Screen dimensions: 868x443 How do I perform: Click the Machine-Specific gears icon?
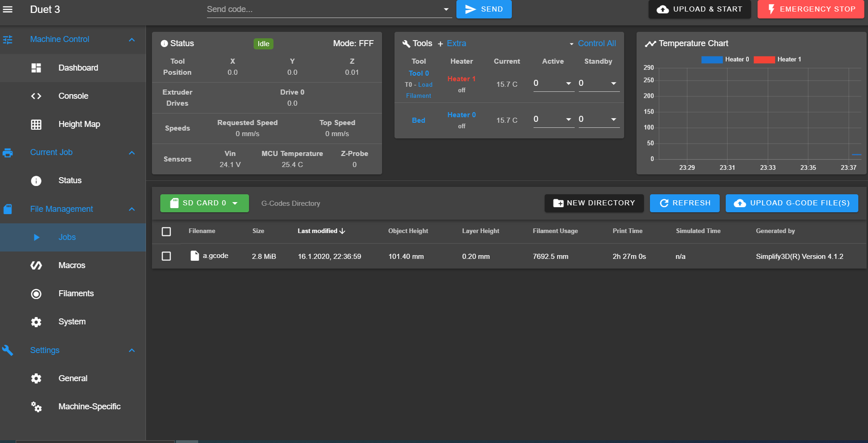36,407
